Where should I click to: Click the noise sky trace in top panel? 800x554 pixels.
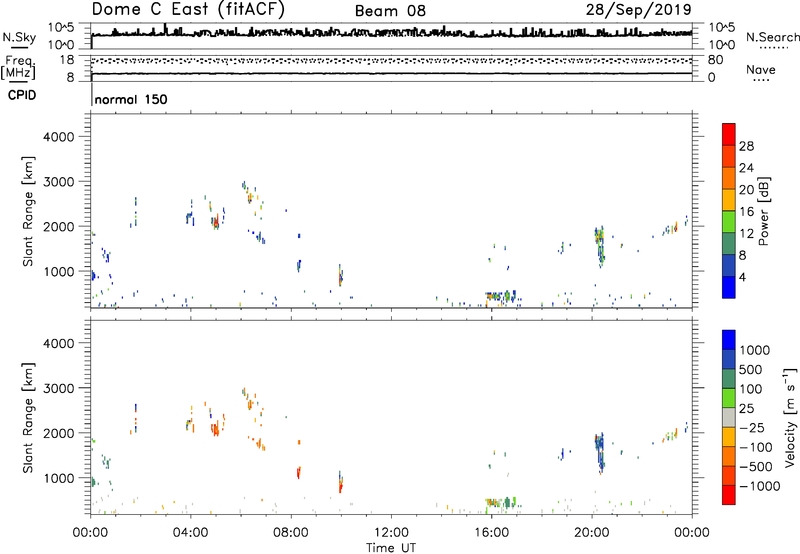point(391,34)
